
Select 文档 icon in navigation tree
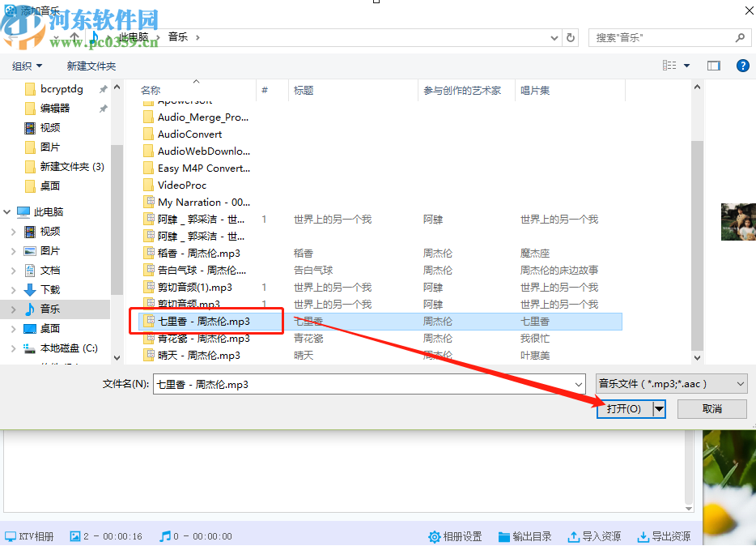[30, 271]
